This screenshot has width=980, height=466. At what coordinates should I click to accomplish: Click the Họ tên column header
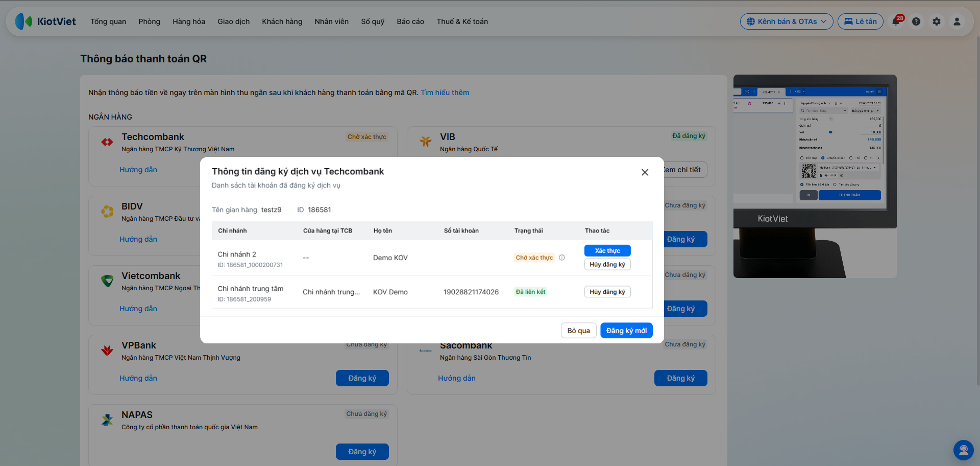pos(383,230)
